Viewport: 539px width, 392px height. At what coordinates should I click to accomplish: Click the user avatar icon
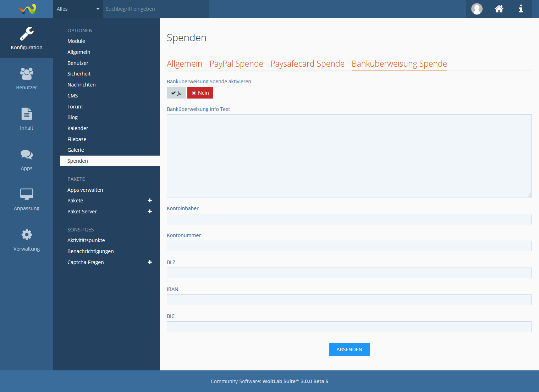pos(477,9)
